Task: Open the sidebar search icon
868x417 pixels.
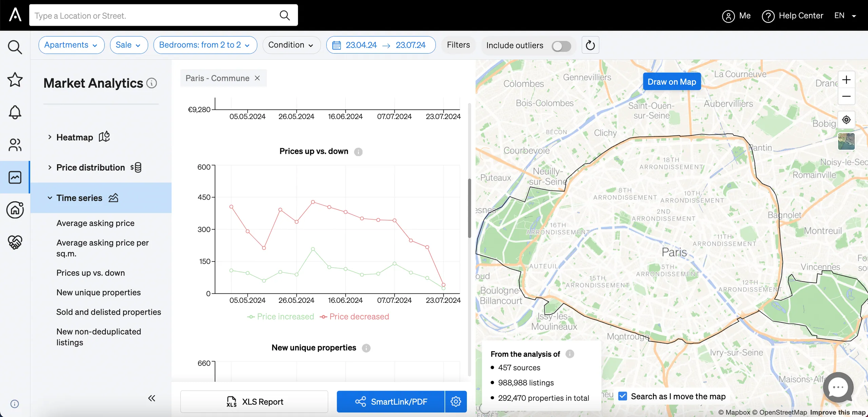Action: click(x=15, y=47)
